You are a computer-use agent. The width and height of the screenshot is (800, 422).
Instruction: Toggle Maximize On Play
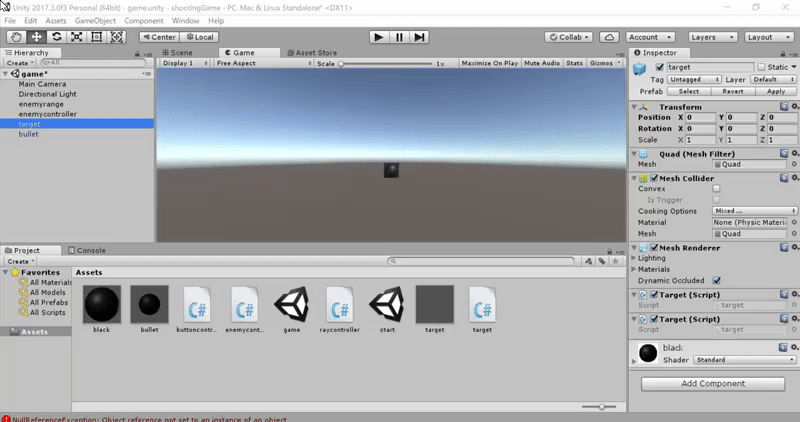pyautogui.click(x=489, y=63)
